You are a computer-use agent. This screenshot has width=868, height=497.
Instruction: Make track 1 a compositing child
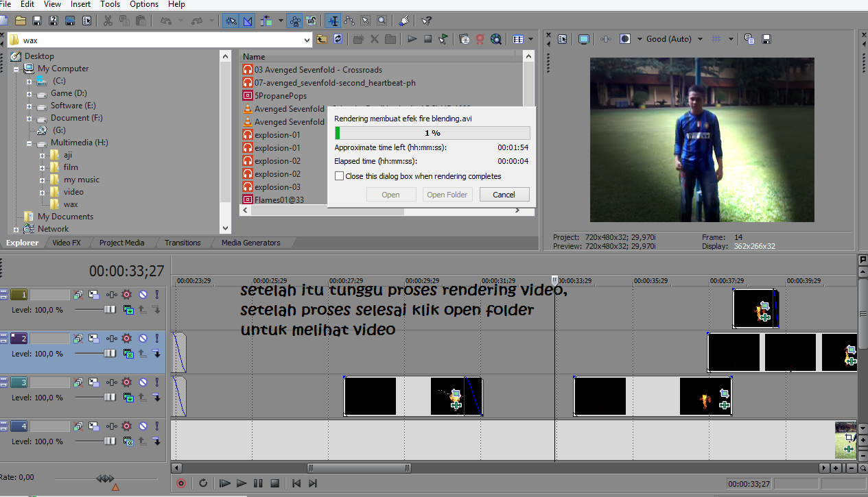point(156,310)
